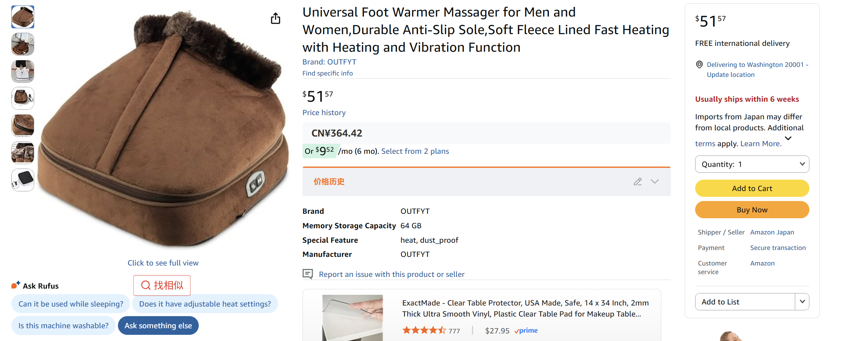Open the 找相似 visual search
The width and height of the screenshot is (868, 341).
(x=161, y=285)
